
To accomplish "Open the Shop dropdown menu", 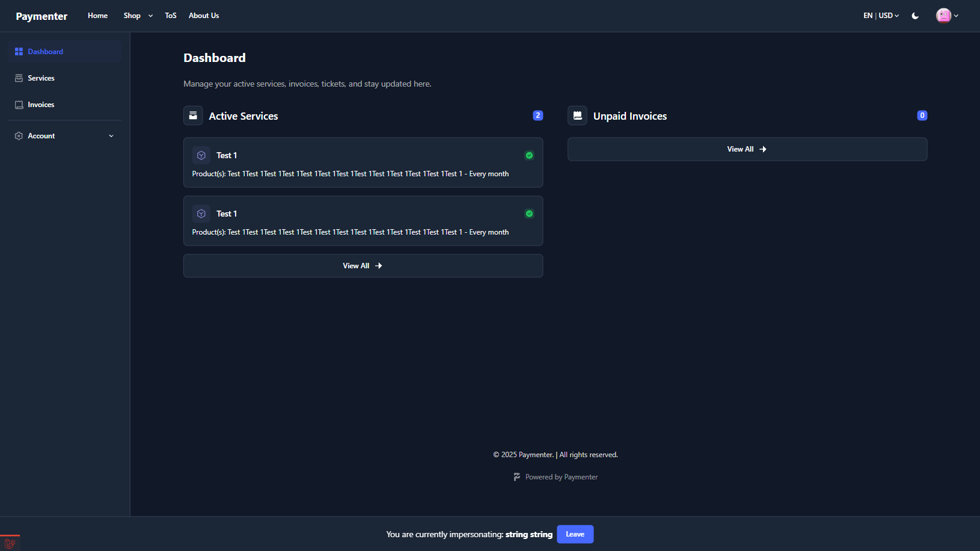I will click(x=138, y=16).
